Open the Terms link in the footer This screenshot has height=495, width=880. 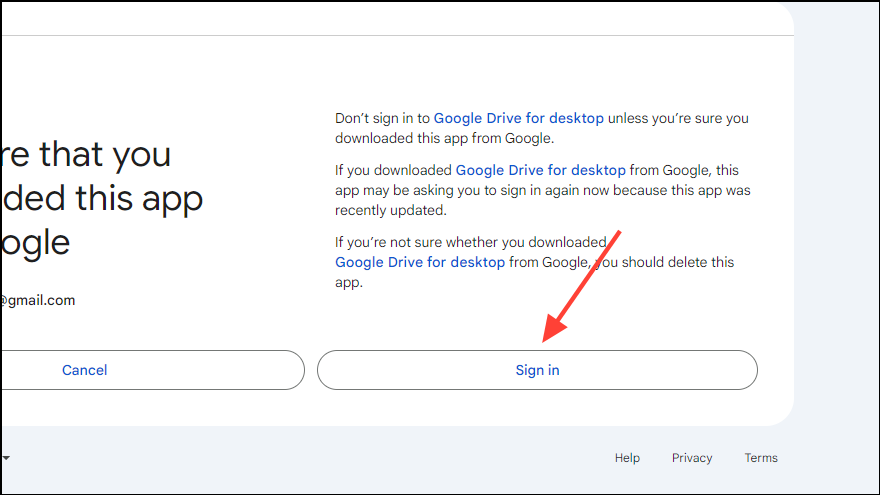point(761,458)
